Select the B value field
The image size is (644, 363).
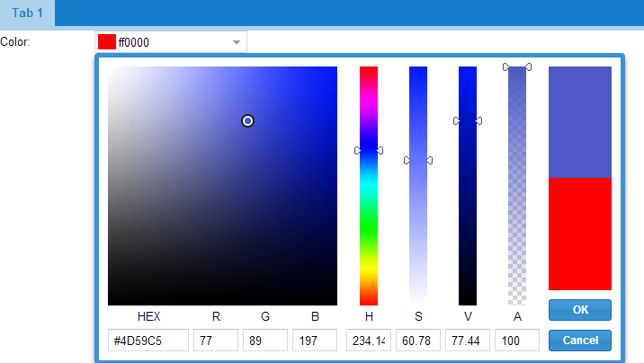[x=315, y=341]
